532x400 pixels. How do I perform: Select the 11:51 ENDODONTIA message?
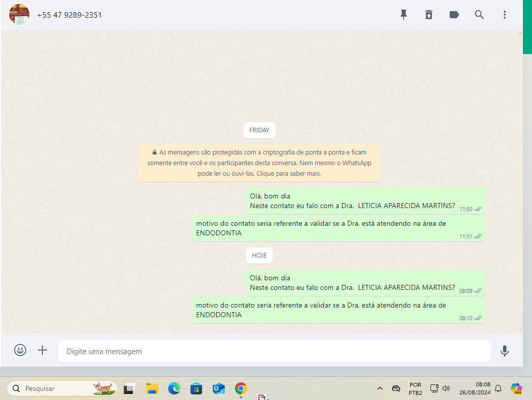(x=338, y=228)
